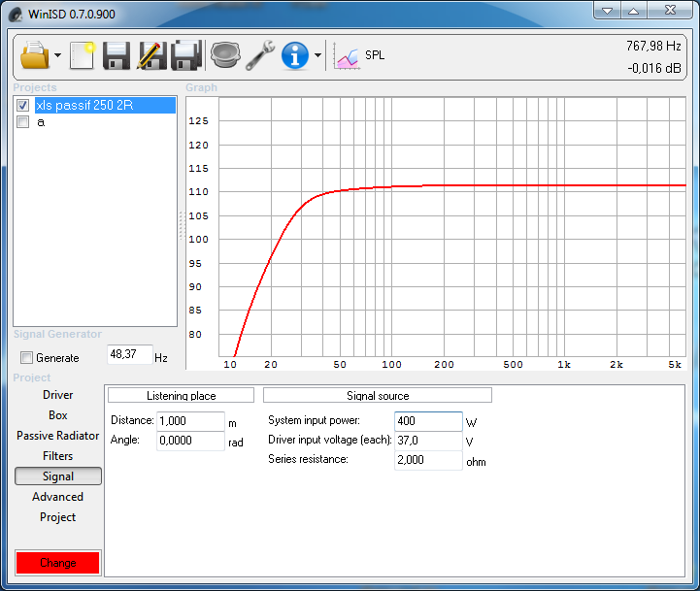
Task: Click the Driver input voltage field
Action: click(428, 441)
